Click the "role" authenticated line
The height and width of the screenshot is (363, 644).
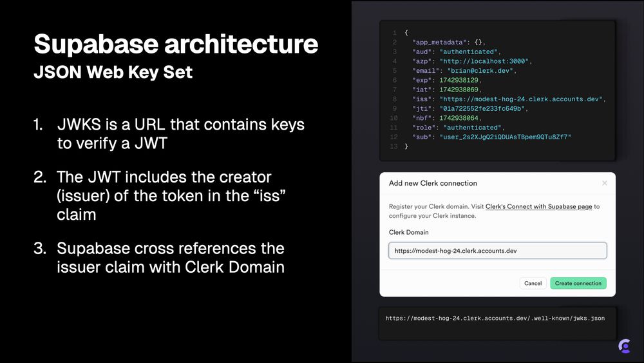pyautogui.click(x=459, y=128)
